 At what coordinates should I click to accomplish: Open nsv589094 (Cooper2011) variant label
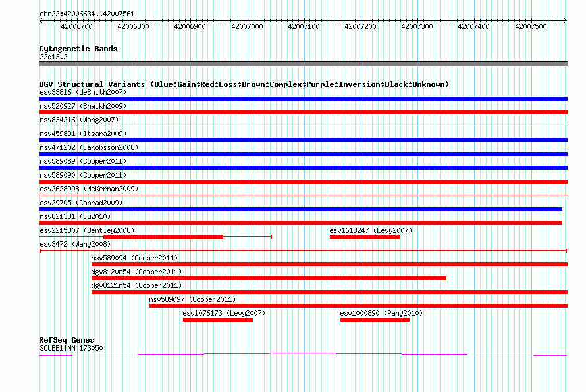tap(134, 258)
